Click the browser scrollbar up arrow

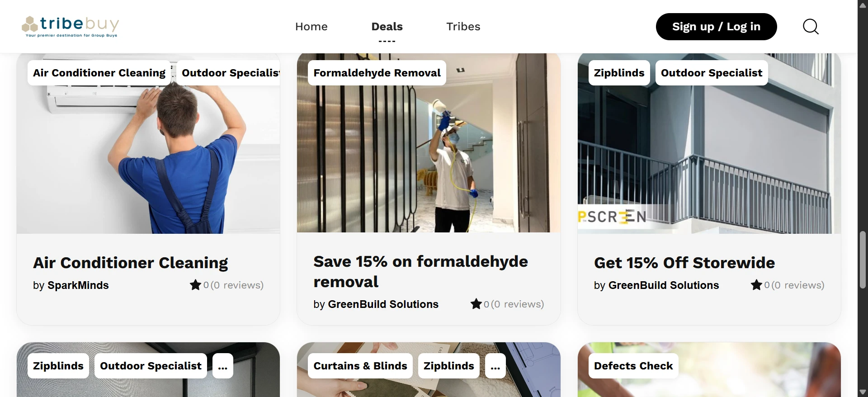863,5
